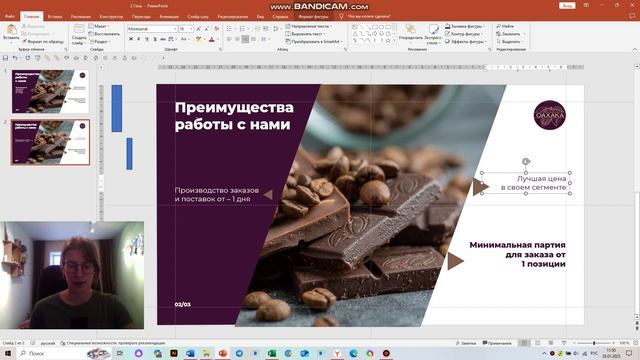Open Align Text (Выровнять текст) dropdown

point(305,34)
